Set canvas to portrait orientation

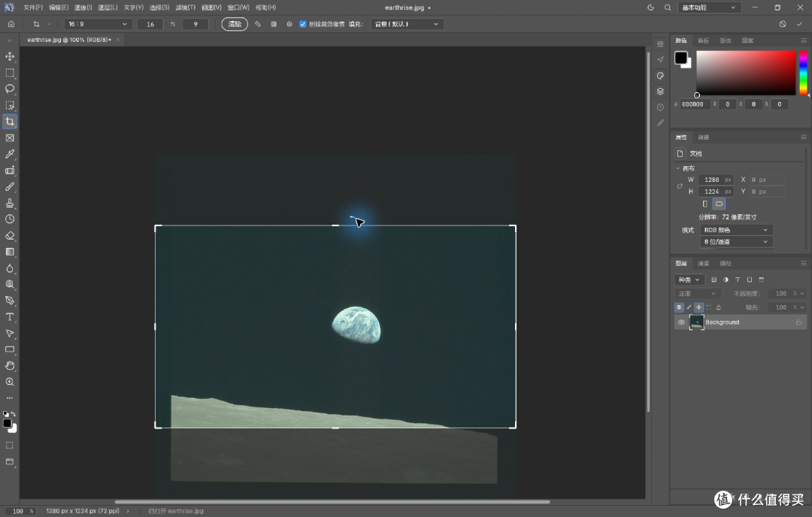pyautogui.click(x=704, y=204)
